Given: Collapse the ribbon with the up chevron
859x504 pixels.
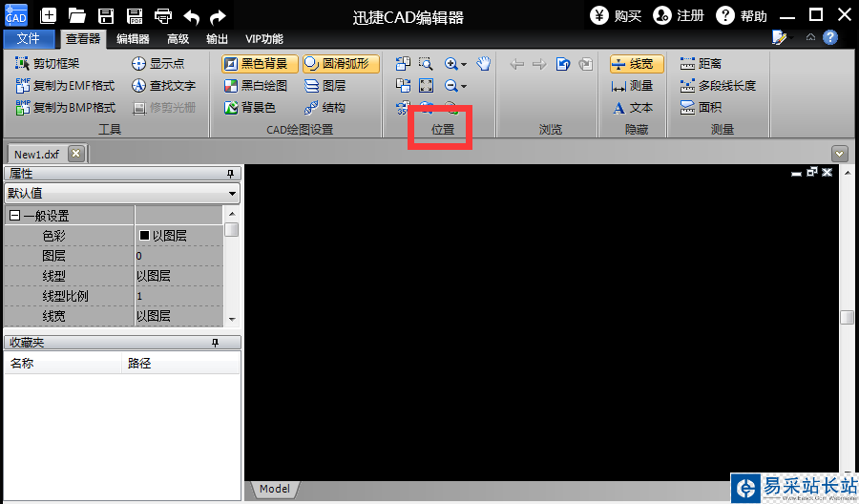Looking at the screenshot, I should pyautogui.click(x=810, y=37).
